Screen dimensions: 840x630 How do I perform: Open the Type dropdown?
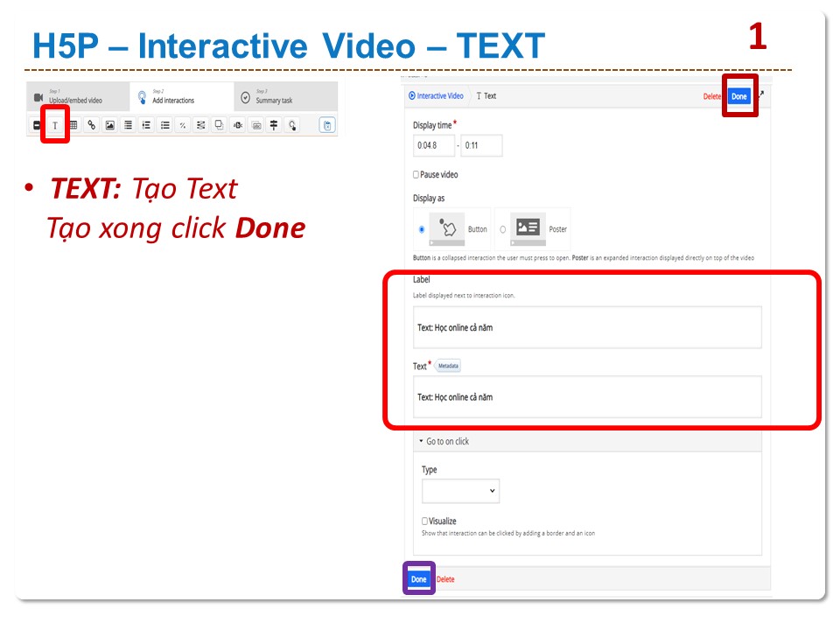point(461,491)
